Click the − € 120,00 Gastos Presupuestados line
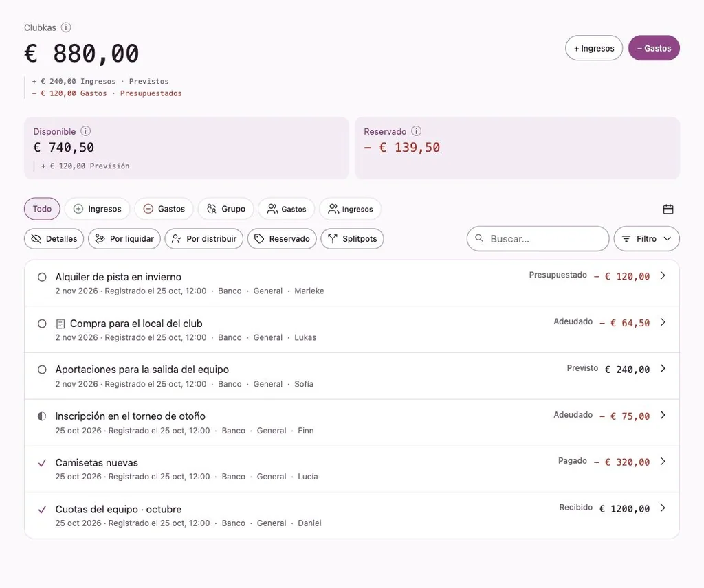 [107, 93]
